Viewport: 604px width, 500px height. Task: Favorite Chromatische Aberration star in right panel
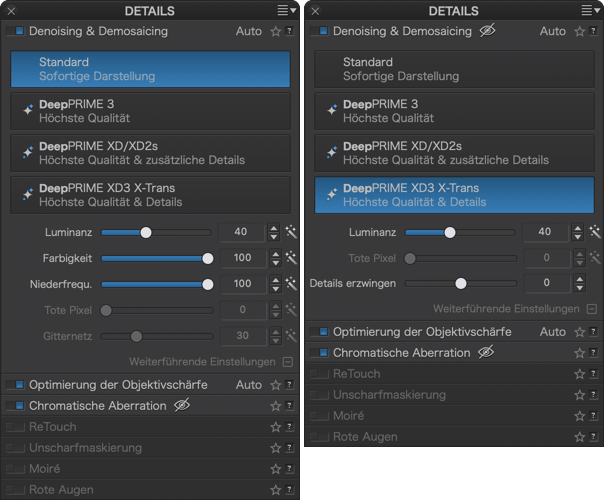pos(579,353)
